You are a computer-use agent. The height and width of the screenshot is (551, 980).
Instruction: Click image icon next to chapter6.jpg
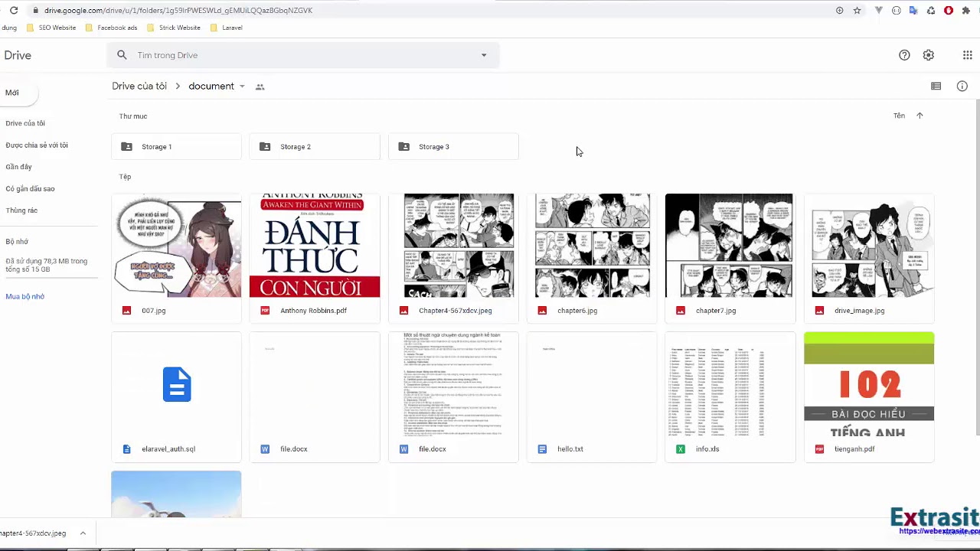543,311
